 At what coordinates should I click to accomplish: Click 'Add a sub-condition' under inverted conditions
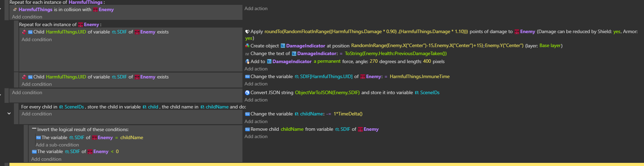[57, 145]
